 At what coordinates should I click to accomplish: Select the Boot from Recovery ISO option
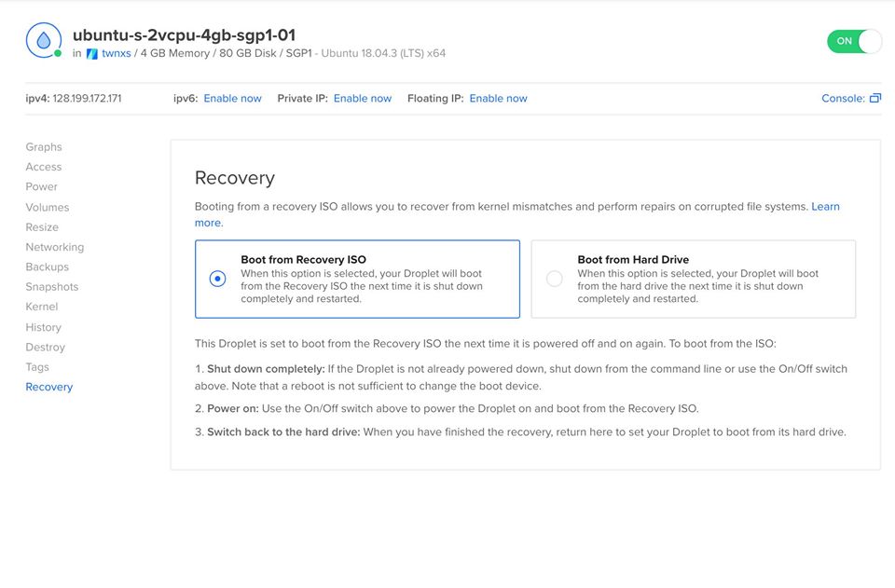click(x=215, y=277)
